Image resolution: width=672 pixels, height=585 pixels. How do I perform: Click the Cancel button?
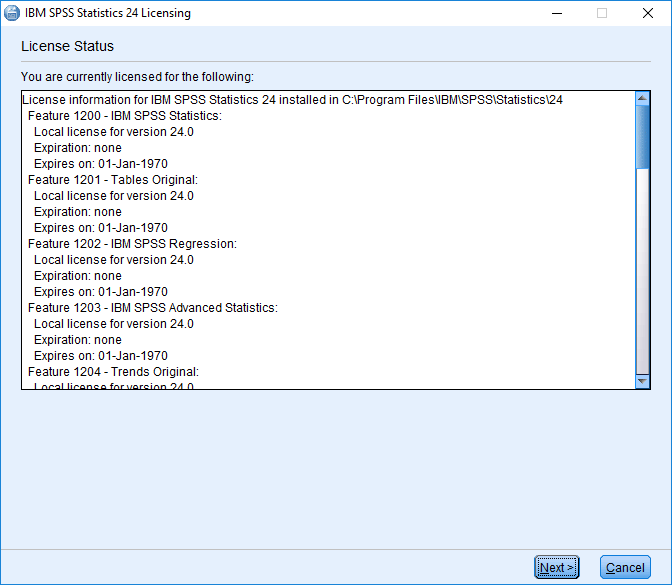pyautogui.click(x=625, y=567)
